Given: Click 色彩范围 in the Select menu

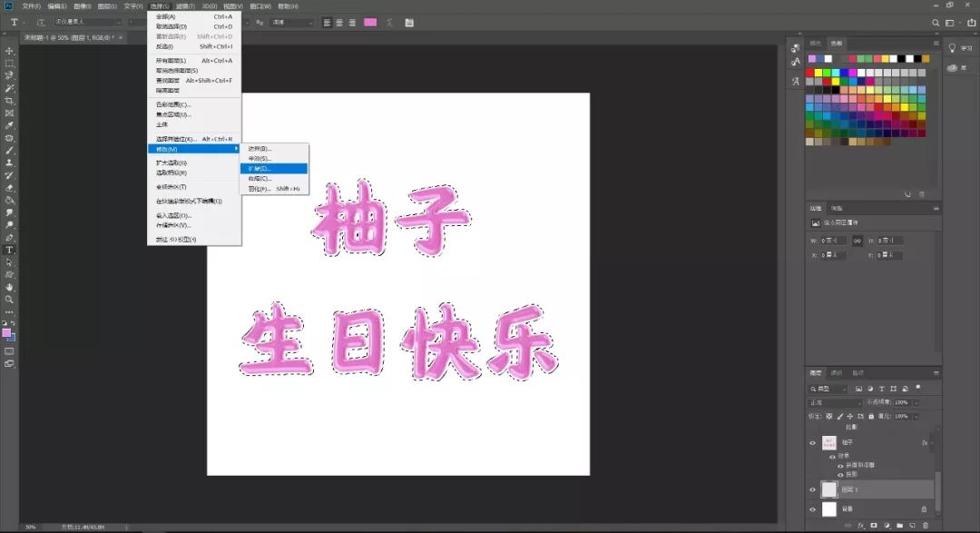Looking at the screenshot, I should click(172, 104).
